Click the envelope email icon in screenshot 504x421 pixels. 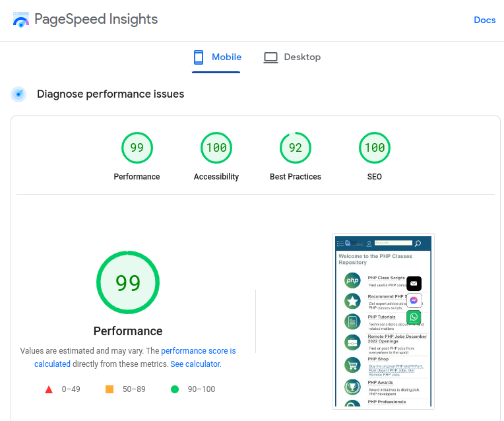(x=414, y=283)
